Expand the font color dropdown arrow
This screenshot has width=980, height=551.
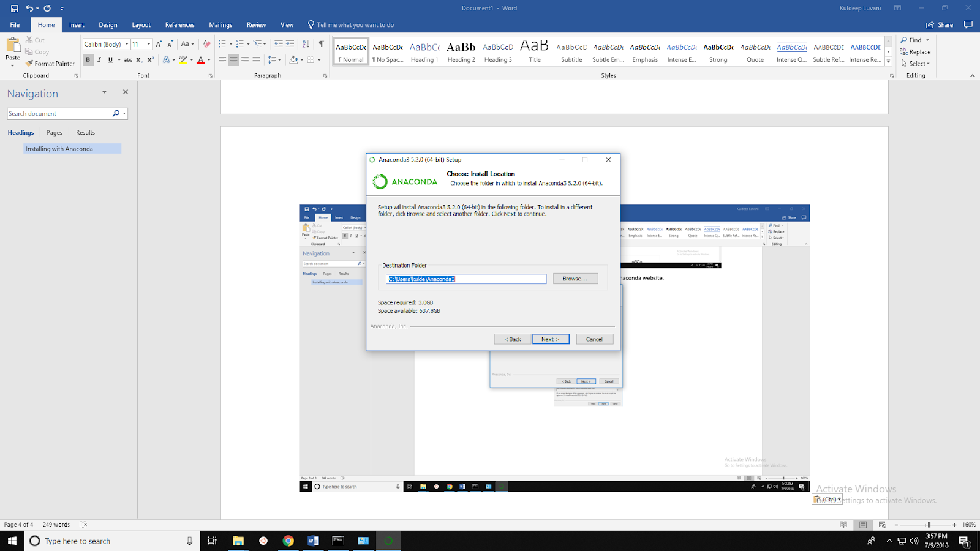tap(209, 60)
